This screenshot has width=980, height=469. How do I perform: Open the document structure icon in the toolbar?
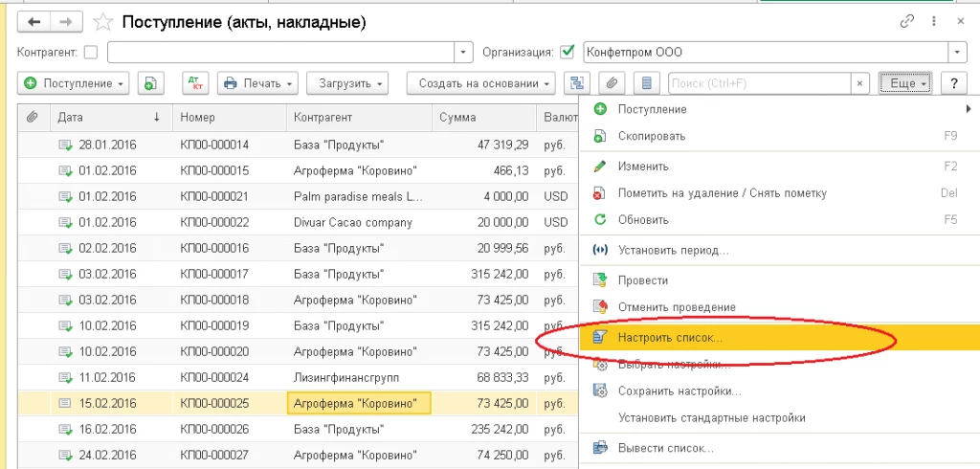click(577, 83)
